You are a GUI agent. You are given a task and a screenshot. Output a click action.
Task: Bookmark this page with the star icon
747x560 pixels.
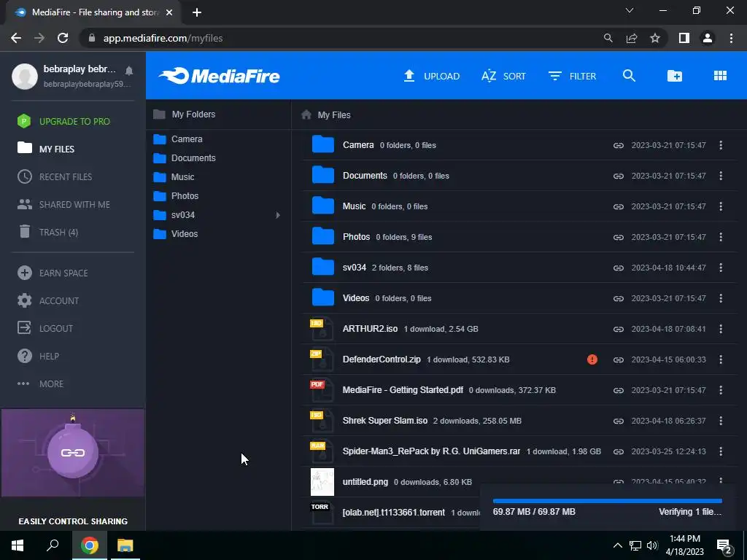[655, 38]
